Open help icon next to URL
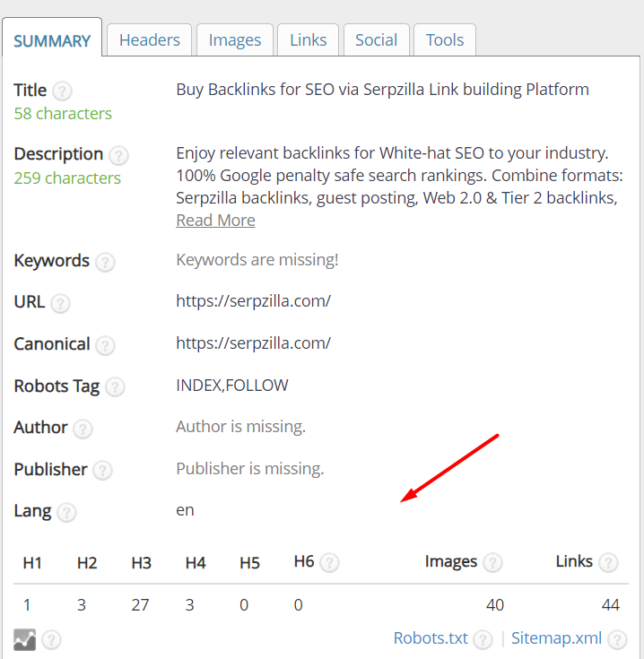 click(x=60, y=303)
